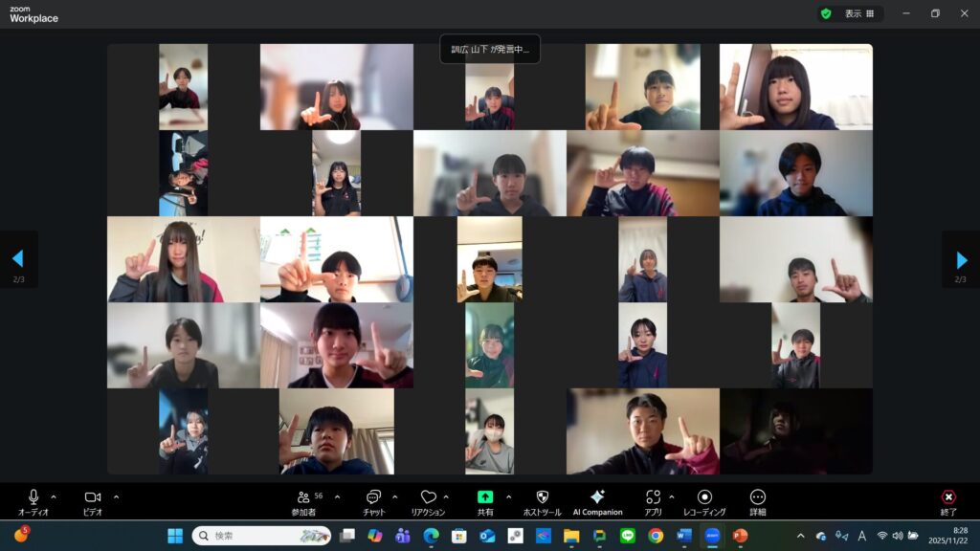The image size is (980, 551).
Task: Click the green encryption shield icon
Action: click(825, 14)
